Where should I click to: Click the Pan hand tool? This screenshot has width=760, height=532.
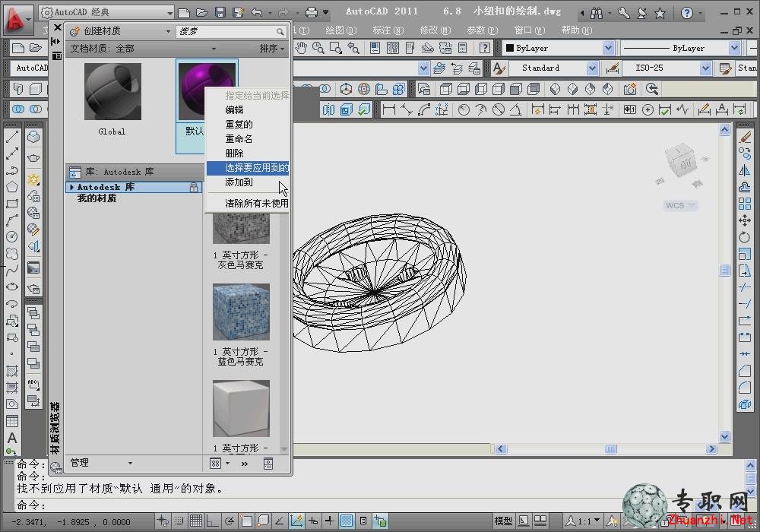click(301, 47)
